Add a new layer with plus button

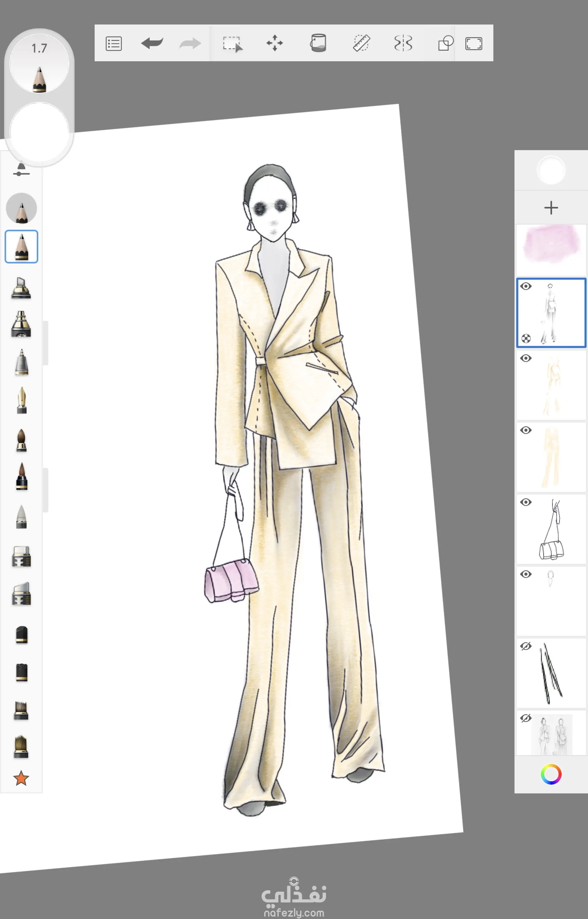(x=551, y=208)
